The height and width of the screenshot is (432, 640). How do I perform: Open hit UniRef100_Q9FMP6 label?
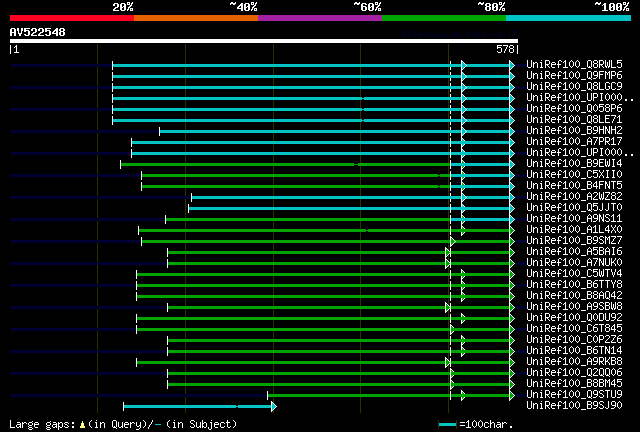(574, 76)
